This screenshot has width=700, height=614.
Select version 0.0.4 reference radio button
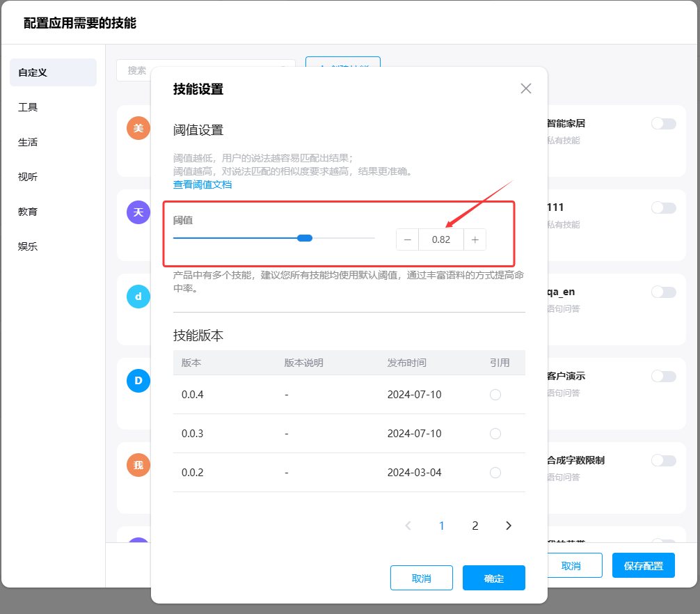point(495,395)
